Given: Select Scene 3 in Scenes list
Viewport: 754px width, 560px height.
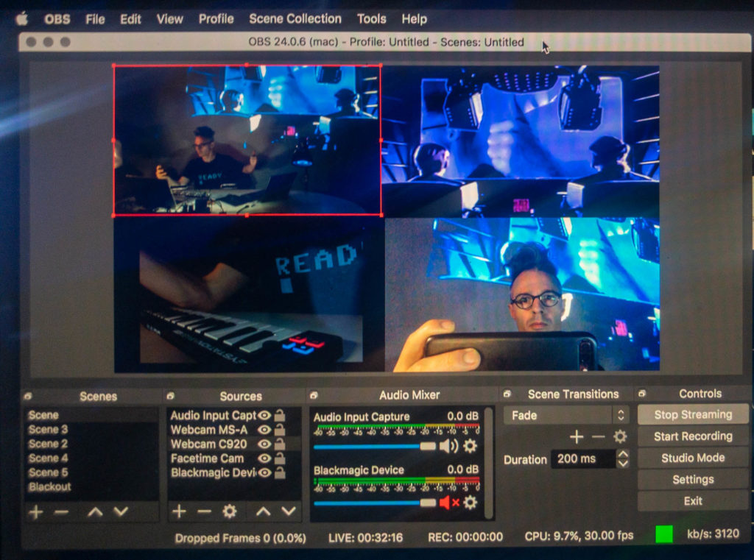Looking at the screenshot, I should [48, 430].
